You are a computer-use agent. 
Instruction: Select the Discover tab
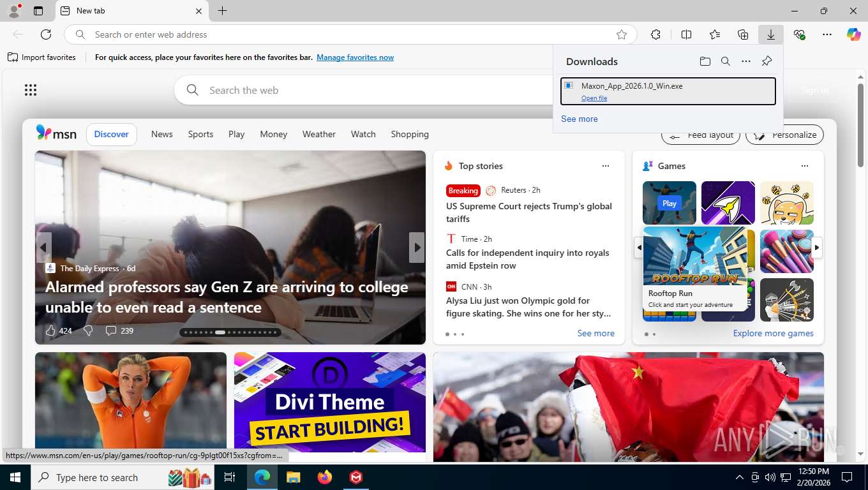point(112,134)
